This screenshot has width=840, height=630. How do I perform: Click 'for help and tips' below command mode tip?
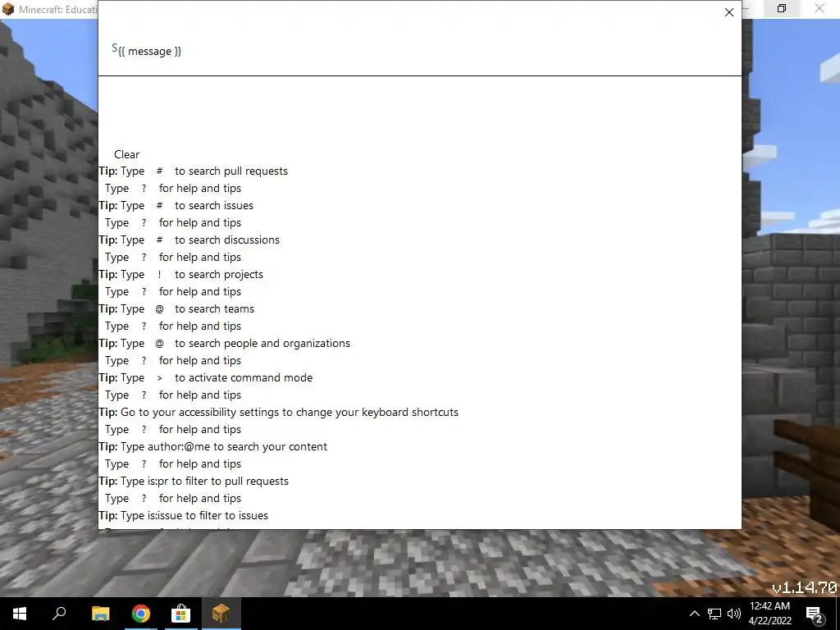[200, 395]
